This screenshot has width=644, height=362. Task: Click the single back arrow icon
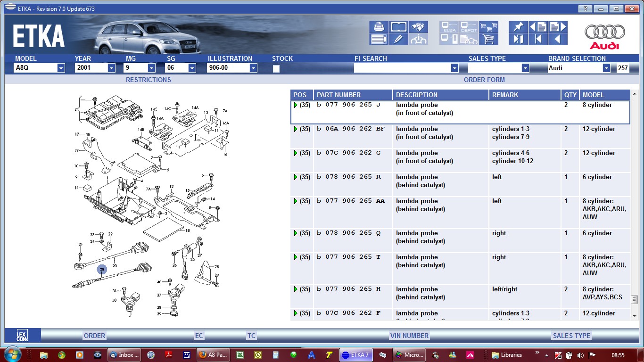558,40
